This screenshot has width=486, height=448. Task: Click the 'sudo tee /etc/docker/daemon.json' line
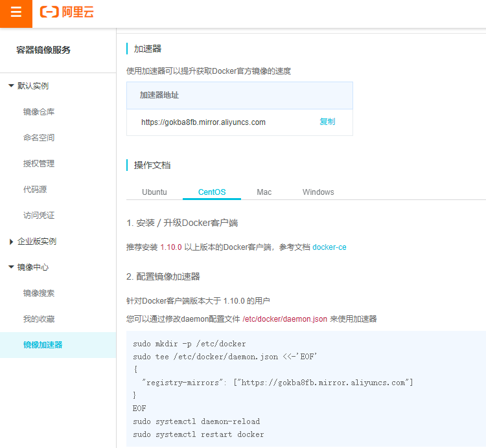point(225,357)
